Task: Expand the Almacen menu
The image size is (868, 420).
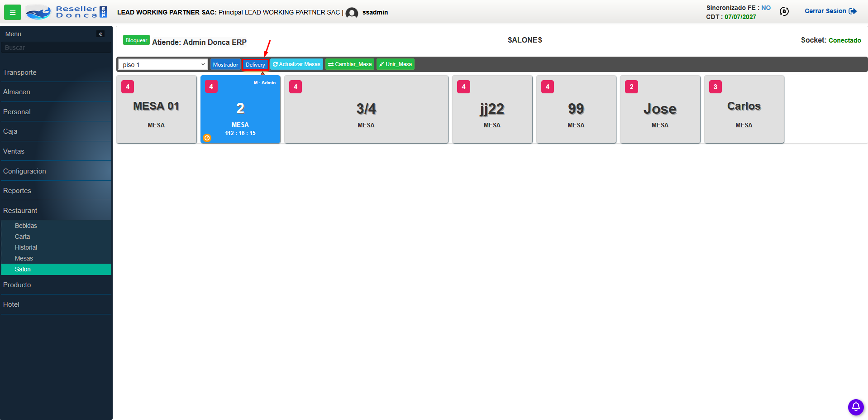Action: click(x=56, y=92)
